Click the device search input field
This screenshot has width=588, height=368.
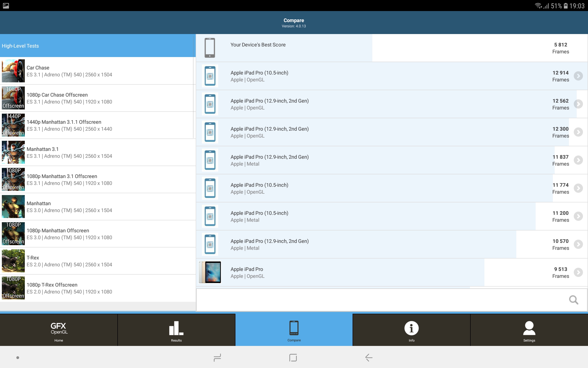click(392, 300)
